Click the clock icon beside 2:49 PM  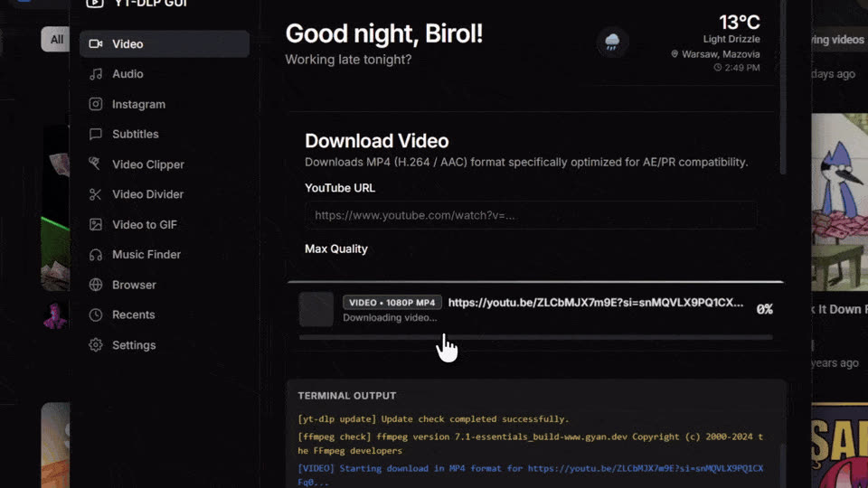click(x=717, y=68)
